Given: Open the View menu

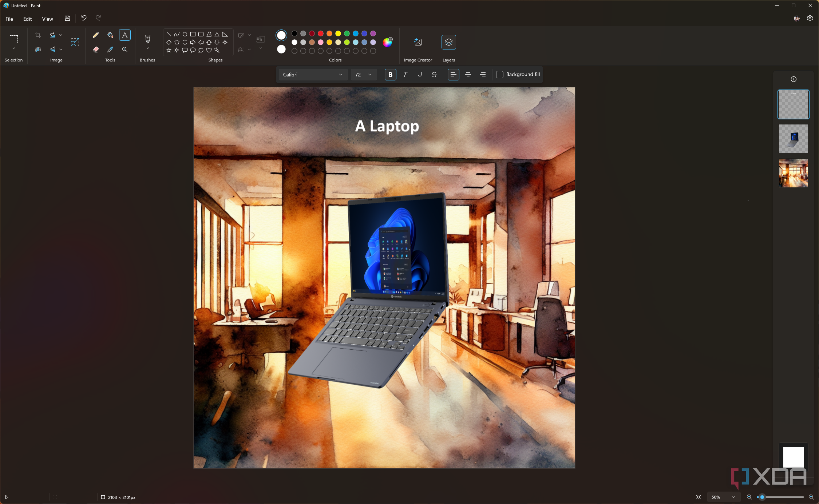Looking at the screenshot, I should coord(47,19).
